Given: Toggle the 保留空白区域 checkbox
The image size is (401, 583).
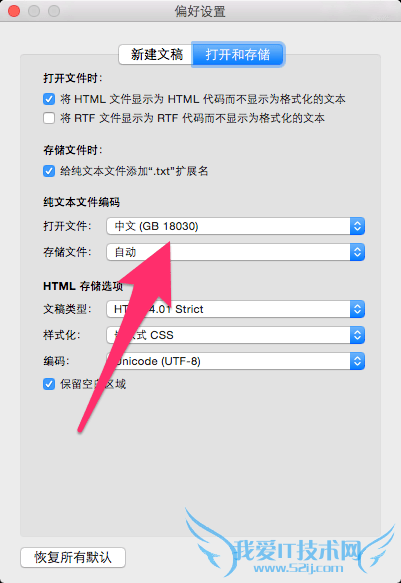Looking at the screenshot, I should [49, 384].
